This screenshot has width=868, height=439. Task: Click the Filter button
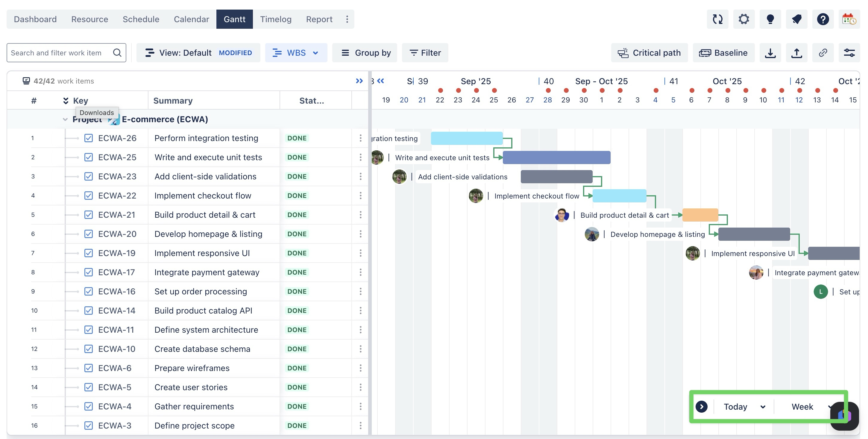(425, 53)
